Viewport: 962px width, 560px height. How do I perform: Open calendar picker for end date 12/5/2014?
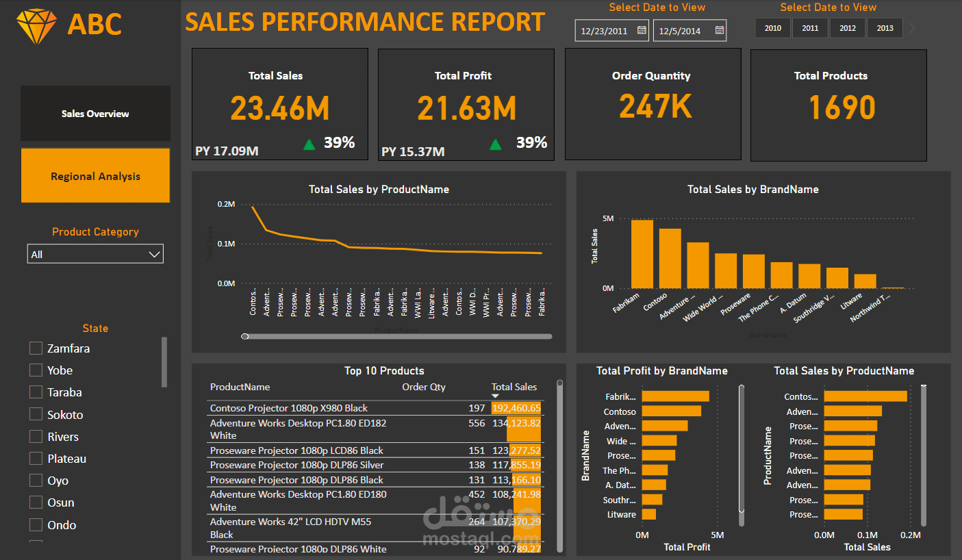click(x=720, y=30)
